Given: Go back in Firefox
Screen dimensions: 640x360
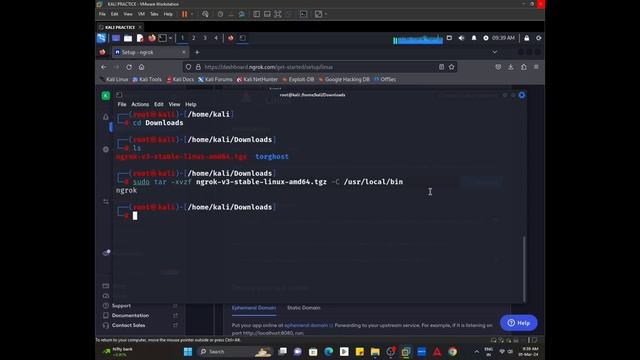Looking at the screenshot, I should click(104, 67).
